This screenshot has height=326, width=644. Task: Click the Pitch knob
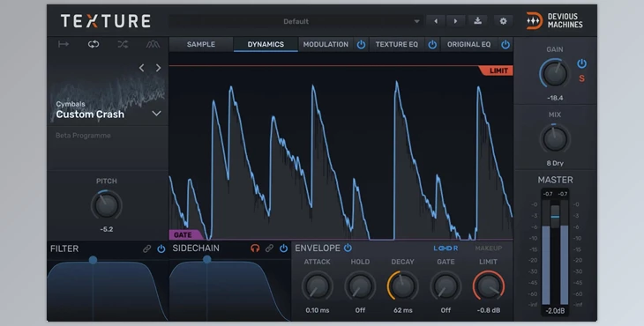(x=106, y=205)
